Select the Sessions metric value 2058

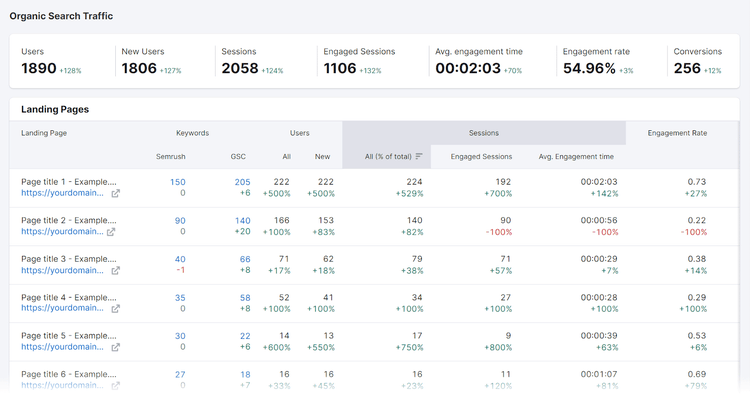(240, 68)
